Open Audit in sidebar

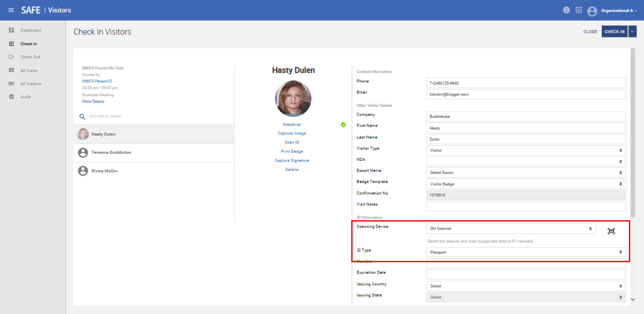click(25, 96)
